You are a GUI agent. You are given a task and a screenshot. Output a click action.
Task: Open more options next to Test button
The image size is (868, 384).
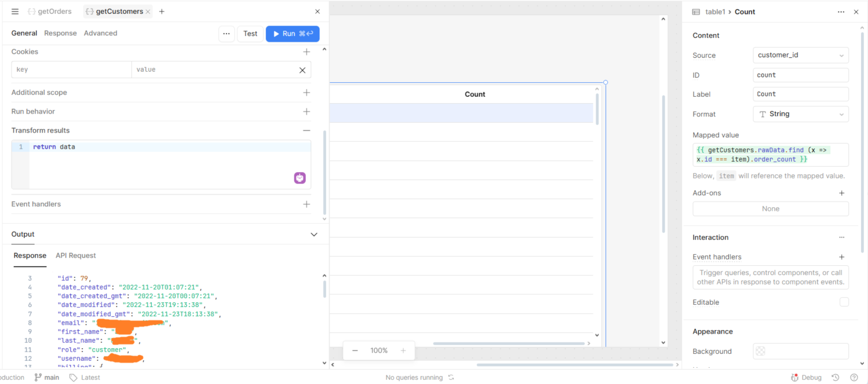[227, 34]
